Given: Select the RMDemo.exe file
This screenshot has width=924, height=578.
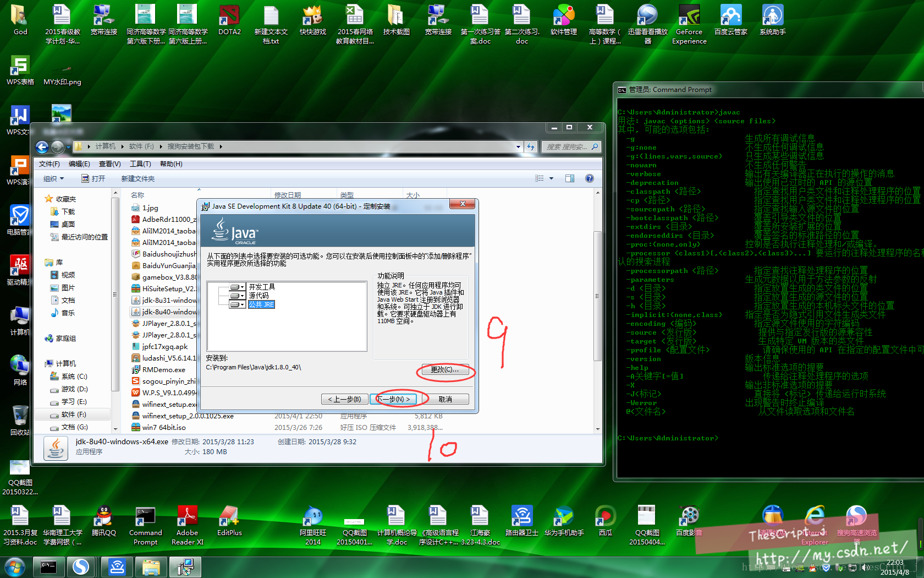Looking at the screenshot, I should pyautogui.click(x=163, y=369).
